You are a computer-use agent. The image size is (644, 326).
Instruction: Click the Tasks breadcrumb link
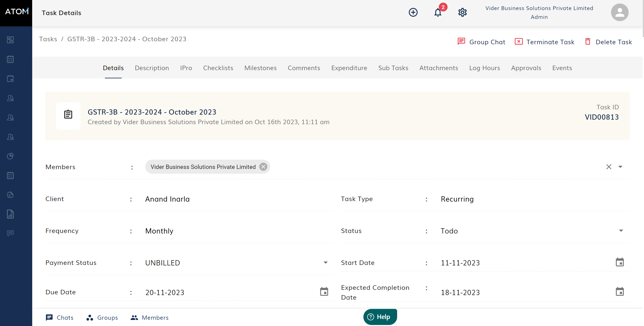(48, 39)
